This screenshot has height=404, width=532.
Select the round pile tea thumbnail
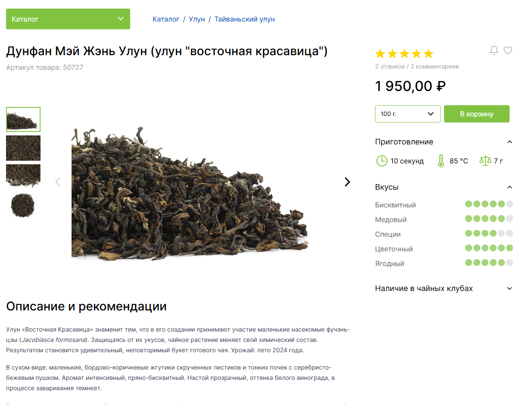point(23,205)
